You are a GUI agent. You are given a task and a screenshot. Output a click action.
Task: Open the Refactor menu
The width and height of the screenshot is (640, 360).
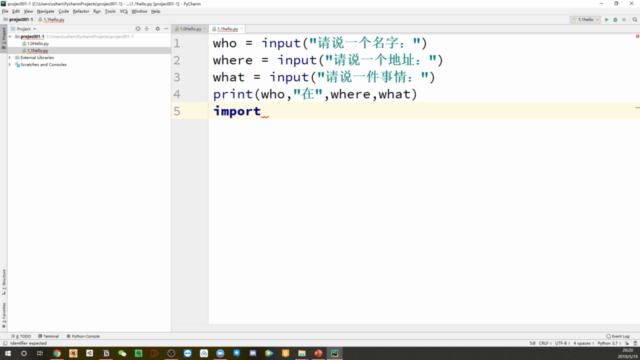[81, 11]
